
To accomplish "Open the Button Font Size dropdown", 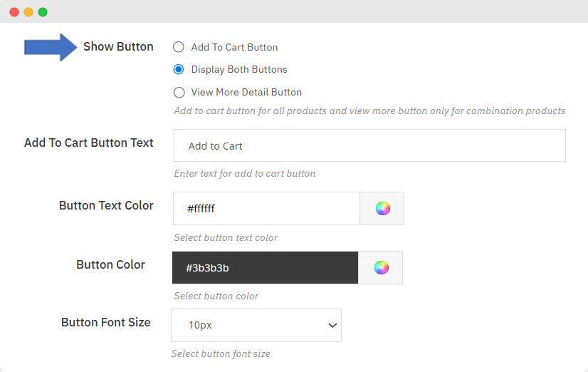I will point(256,325).
